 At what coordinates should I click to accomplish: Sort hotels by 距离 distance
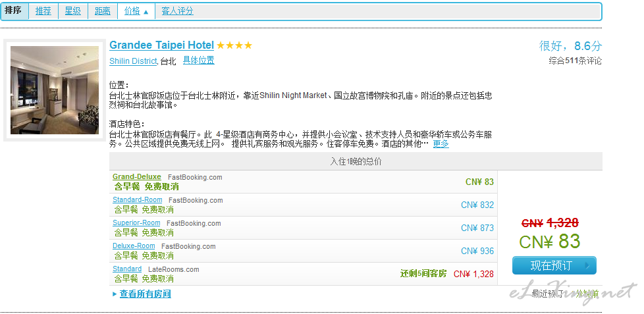(102, 11)
